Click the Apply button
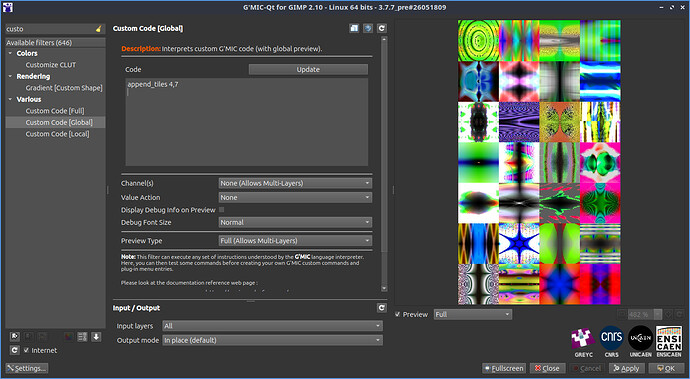Viewport: 690px width, 379px height. [x=627, y=368]
